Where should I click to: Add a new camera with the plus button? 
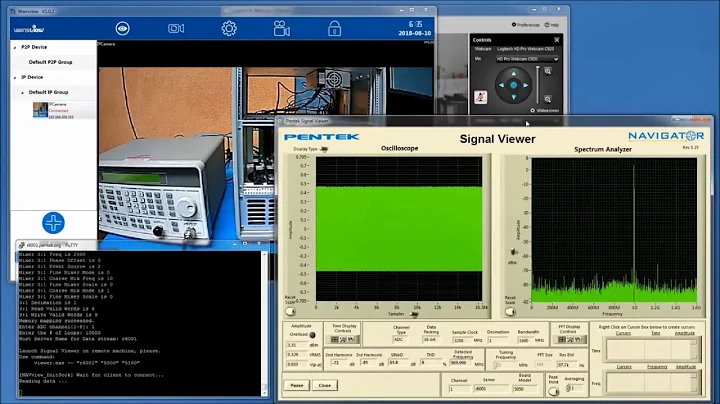click(53, 223)
